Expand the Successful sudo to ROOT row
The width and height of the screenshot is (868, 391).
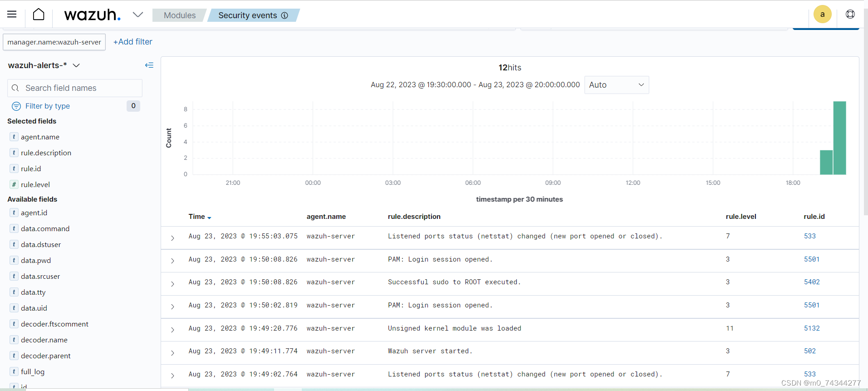click(x=172, y=284)
